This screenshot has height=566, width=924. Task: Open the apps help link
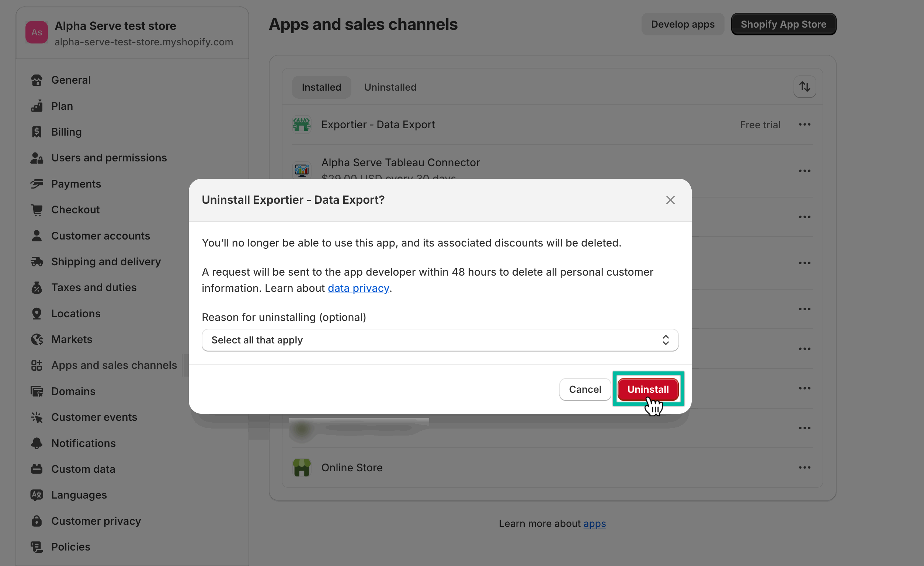[594, 523]
